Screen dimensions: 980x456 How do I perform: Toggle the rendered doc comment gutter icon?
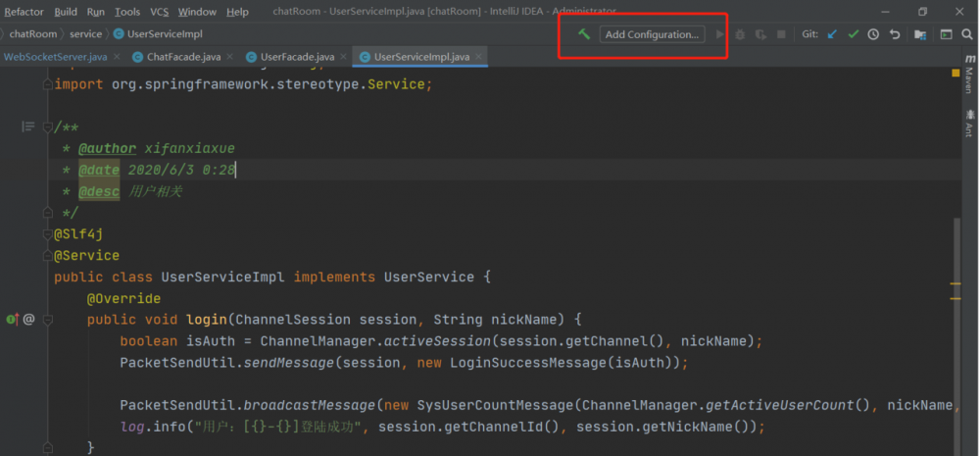coord(27,127)
